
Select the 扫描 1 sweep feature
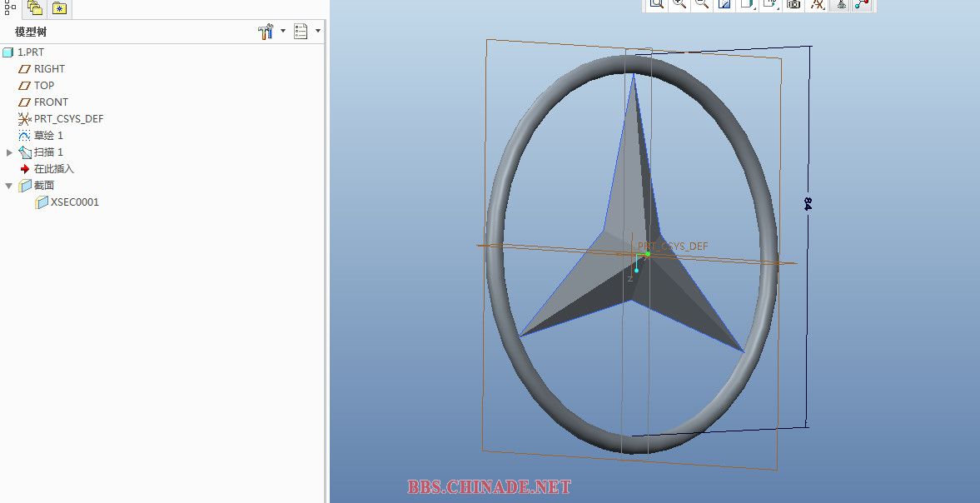(x=41, y=152)
